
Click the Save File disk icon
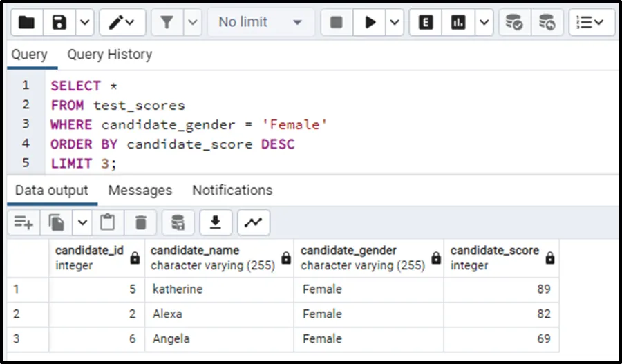coord(60,23)
